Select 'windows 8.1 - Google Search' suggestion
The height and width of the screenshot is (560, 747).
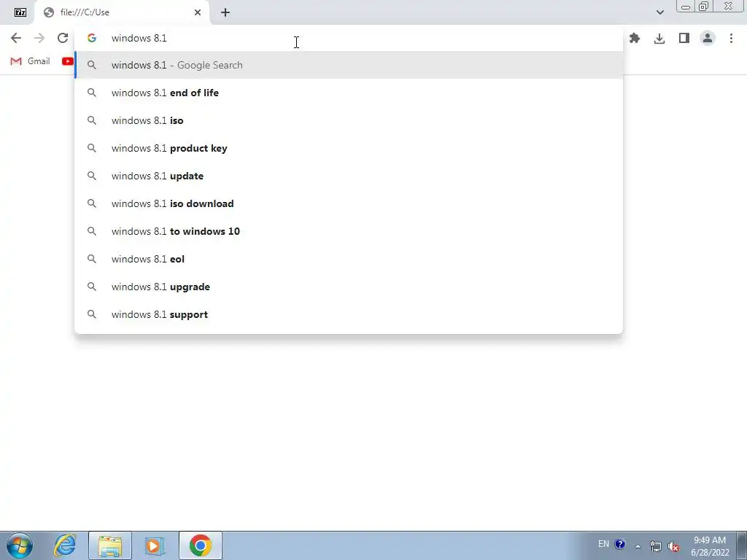click(349, 65)
